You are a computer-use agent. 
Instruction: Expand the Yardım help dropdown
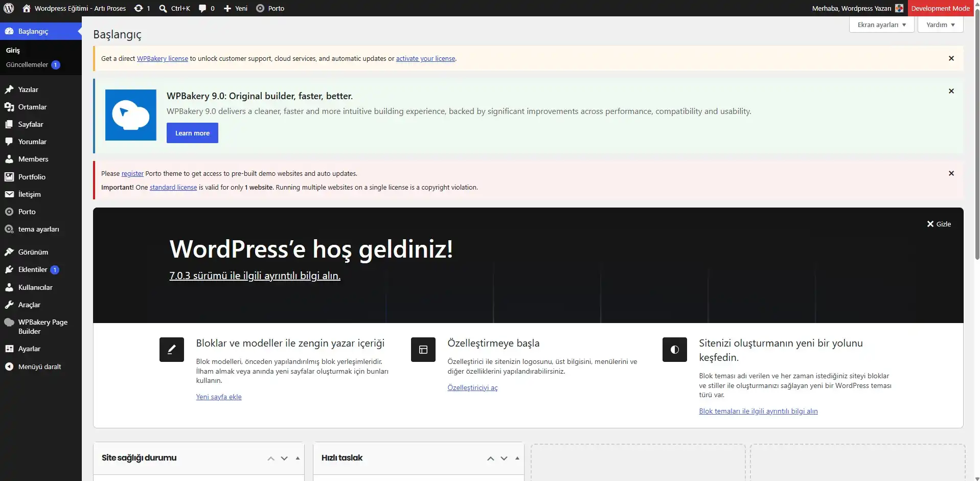(941, 25)
